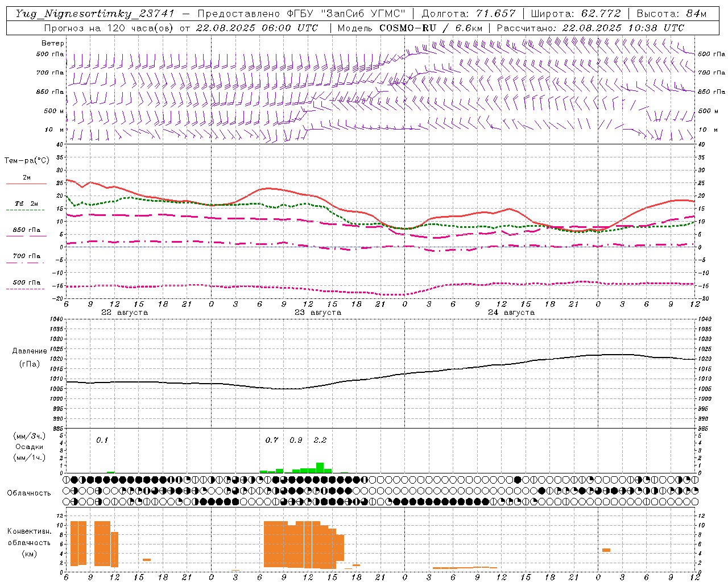Click the 0.7 precipitation amount value

point(272,440)
